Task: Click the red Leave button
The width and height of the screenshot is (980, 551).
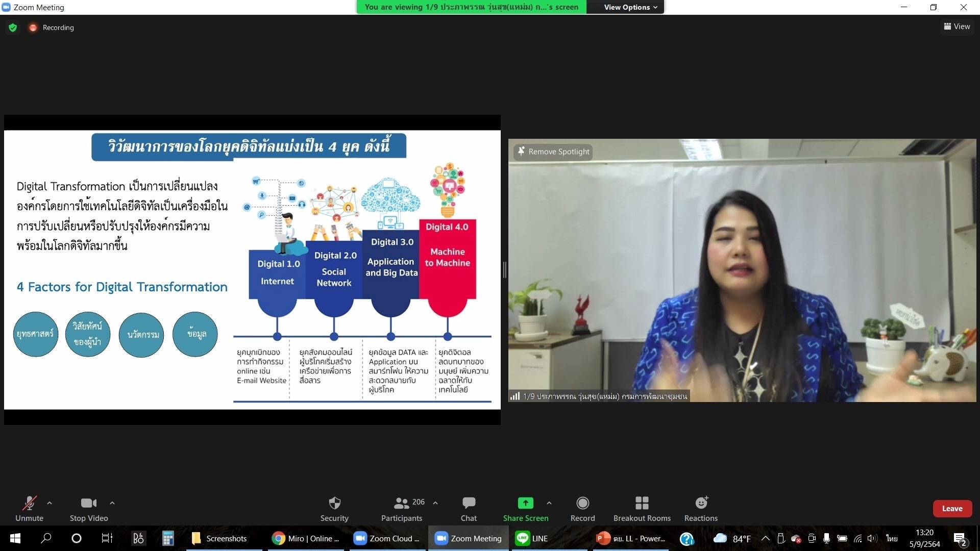Action: pos(952,508)
